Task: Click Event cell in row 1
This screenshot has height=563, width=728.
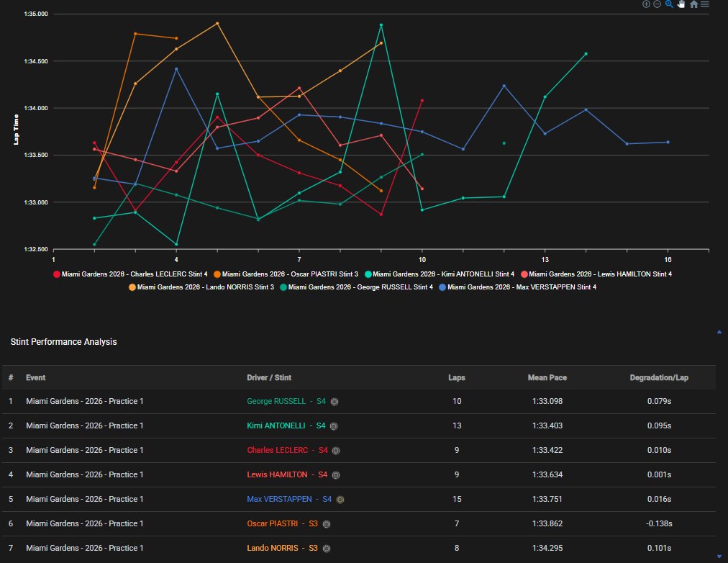Action: [x=84, y=401]
